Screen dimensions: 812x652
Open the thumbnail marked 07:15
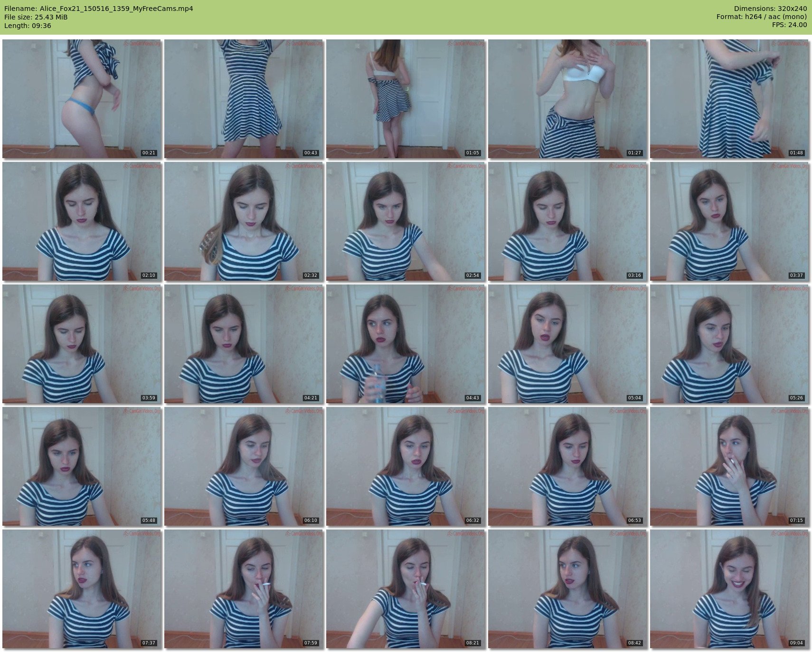[x=729, y=466]
